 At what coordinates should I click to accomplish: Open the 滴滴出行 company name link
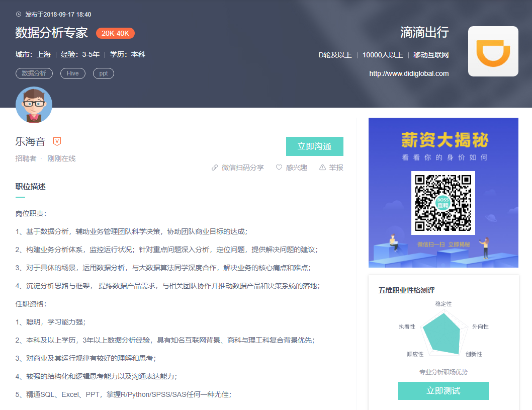click(424, 33)
